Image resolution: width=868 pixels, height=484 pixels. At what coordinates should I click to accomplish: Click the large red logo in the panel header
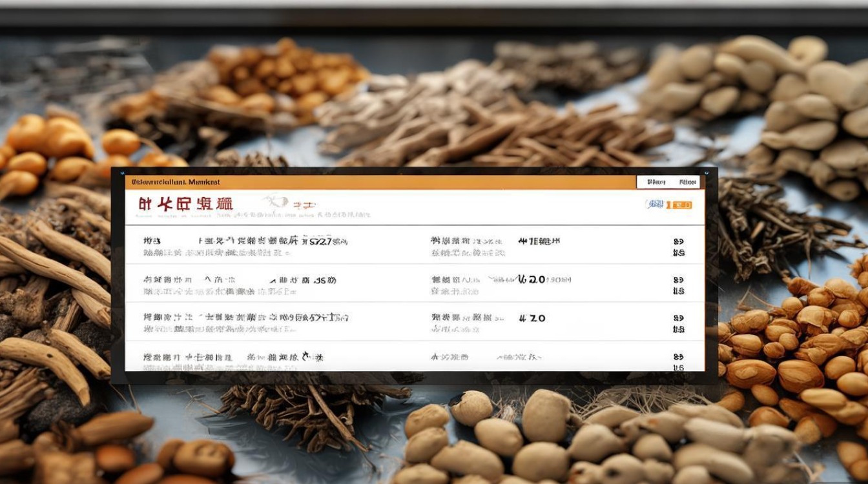pyautogui.click(x=185, y=205)
